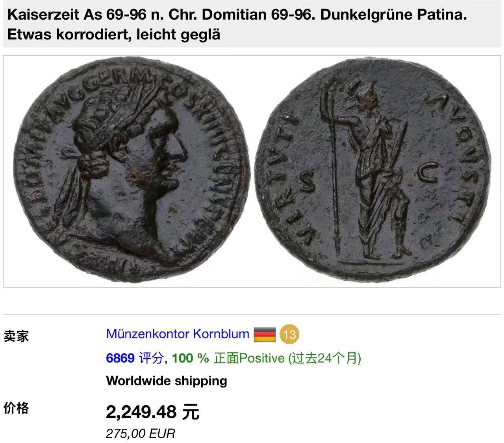Click the 价格 price label
The image size is (504, 443).
point(16,408)
